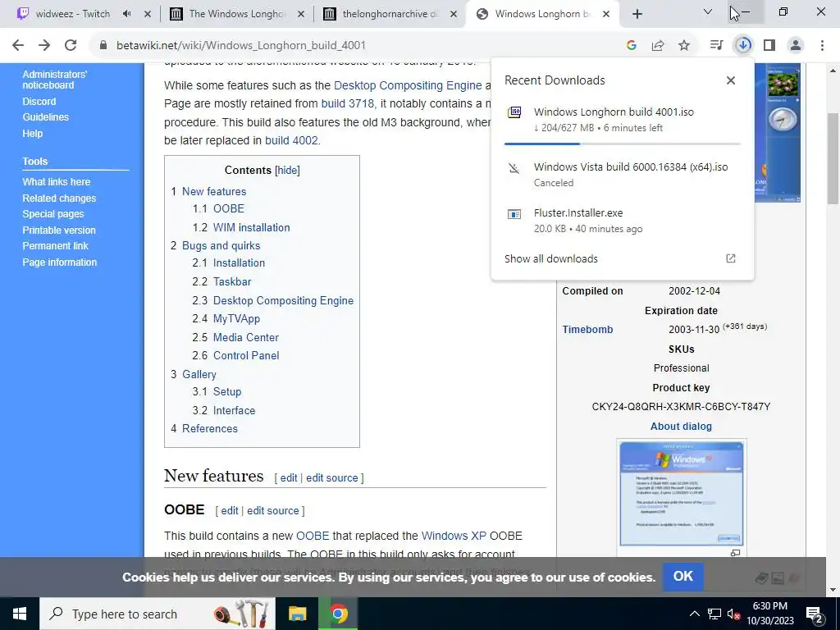This screenshot has width=840, height=630.
Task: Open Printable version link
Action: point(59,231)
